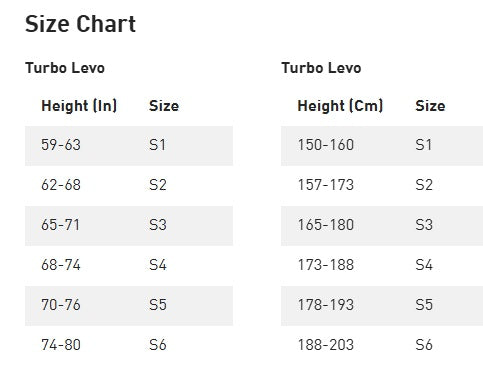Select the 70-76 inches cell

pos(61,305)
